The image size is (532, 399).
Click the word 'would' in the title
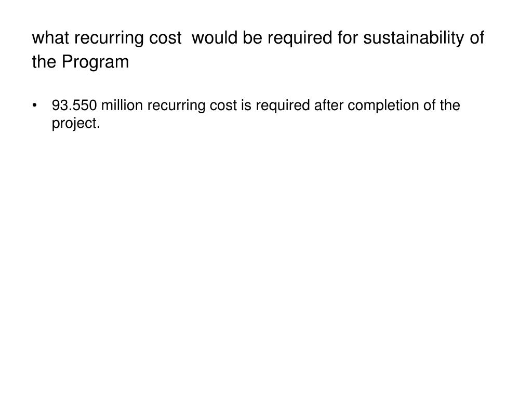pos(215,37)
